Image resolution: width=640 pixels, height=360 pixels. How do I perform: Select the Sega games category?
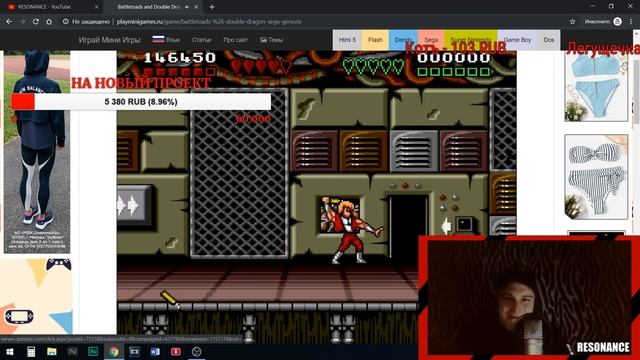(x=431, y=40)
